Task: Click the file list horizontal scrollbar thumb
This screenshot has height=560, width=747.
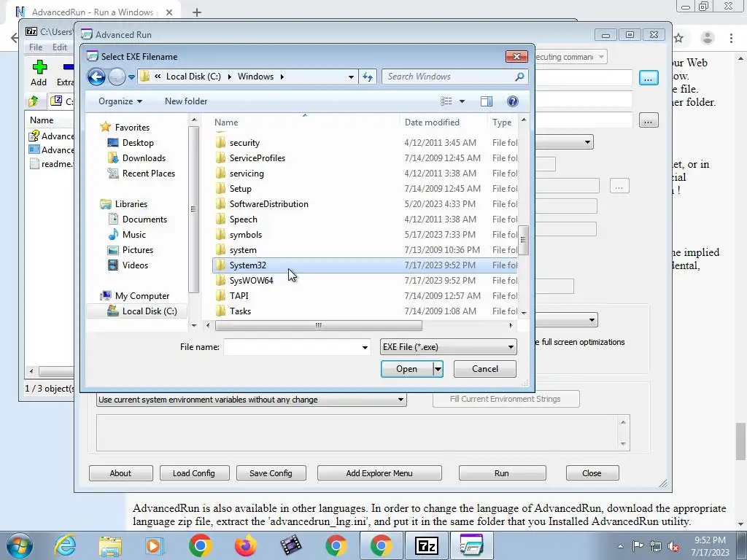Action: click(318, 325)
